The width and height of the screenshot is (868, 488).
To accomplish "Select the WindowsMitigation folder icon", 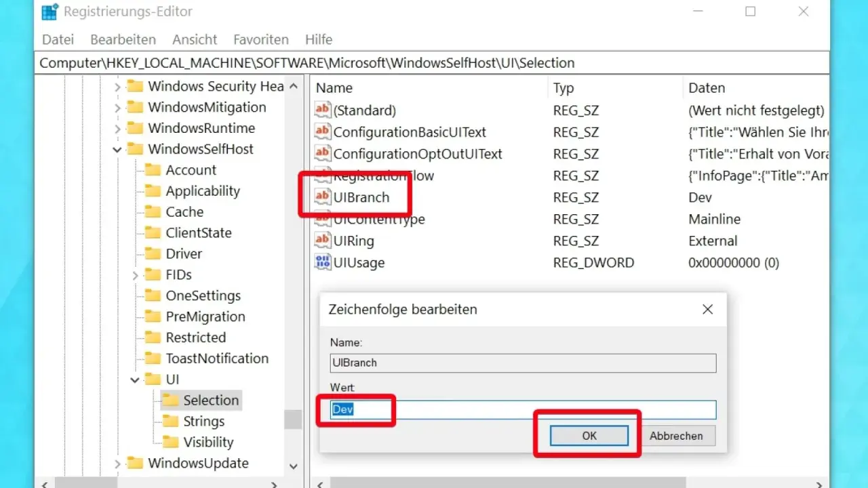I will tap(136, 107).
